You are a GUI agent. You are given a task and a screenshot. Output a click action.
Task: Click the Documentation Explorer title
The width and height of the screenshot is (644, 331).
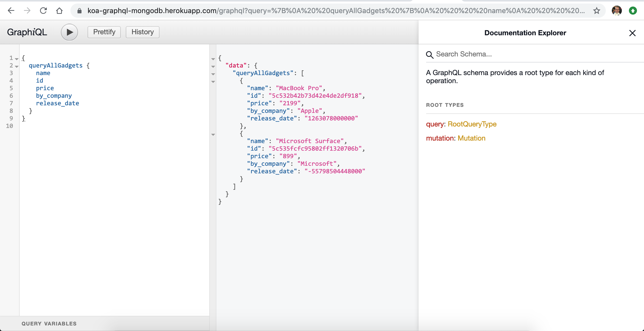pos(525,33)
